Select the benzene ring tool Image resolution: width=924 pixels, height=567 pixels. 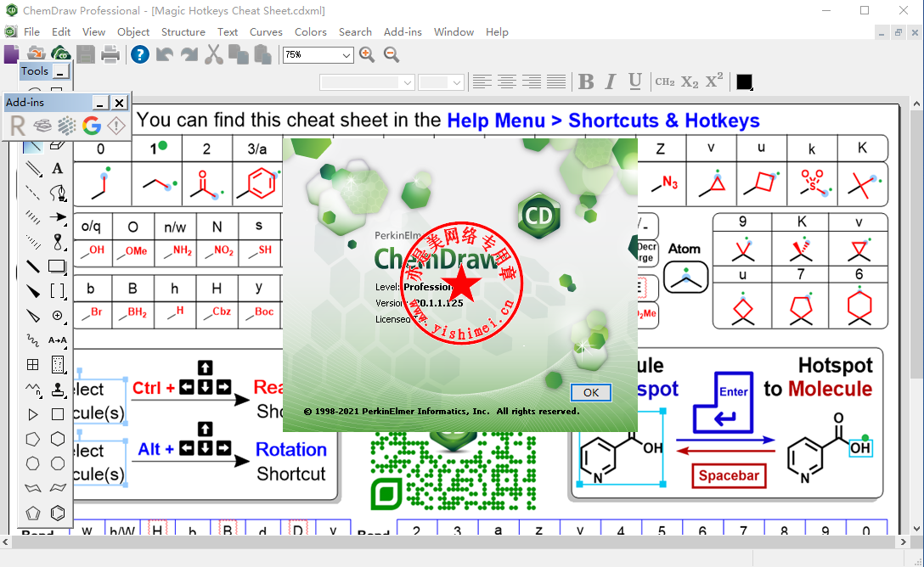click(57, 513)
